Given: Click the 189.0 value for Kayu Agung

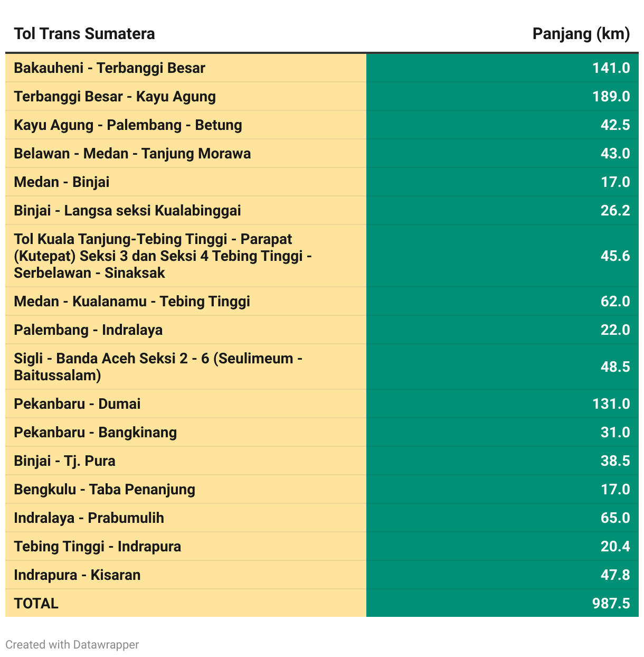Looking at the screenshot, I should click(x=611, y=96).
